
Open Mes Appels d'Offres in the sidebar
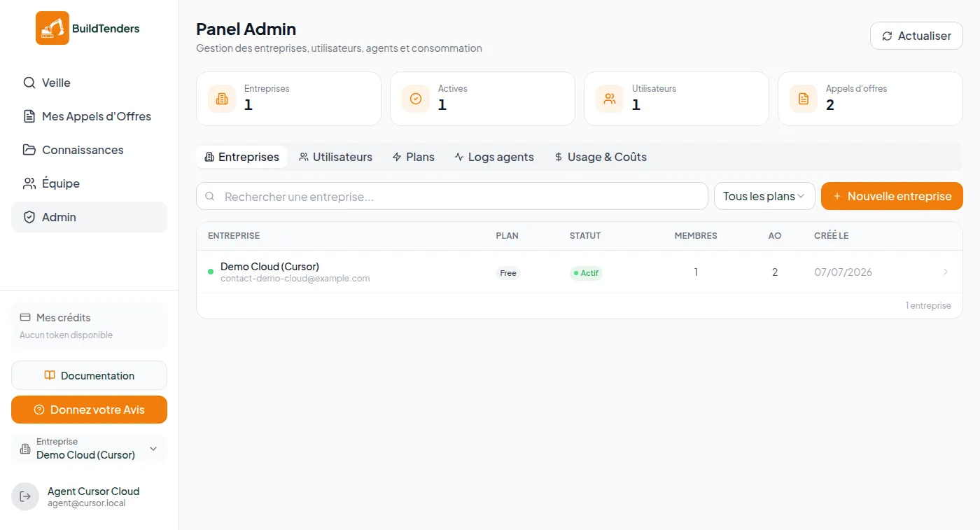pyautogui.click(x=89, y=116)
